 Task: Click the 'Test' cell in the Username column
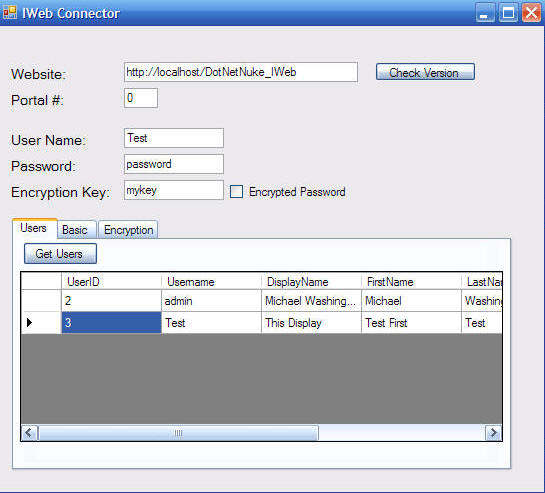point(211,323)
